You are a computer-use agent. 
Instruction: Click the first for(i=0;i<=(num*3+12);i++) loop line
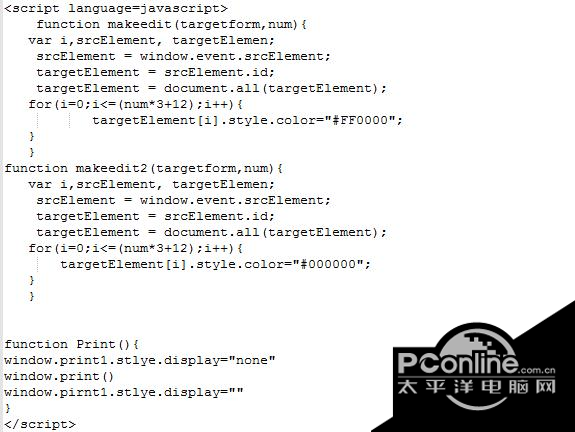click(x=135, y=104)
